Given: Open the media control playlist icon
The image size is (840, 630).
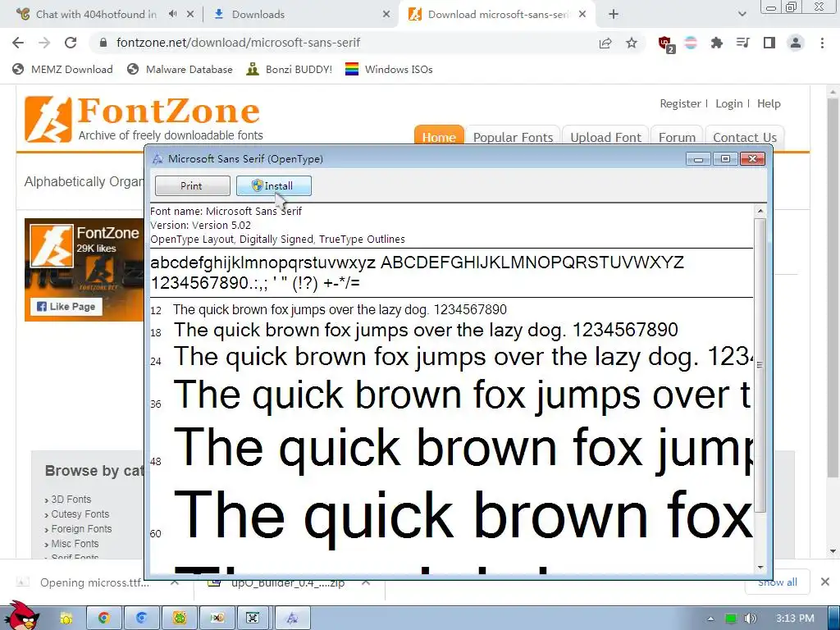Looking at the screenshot, I should click(742, 43).
